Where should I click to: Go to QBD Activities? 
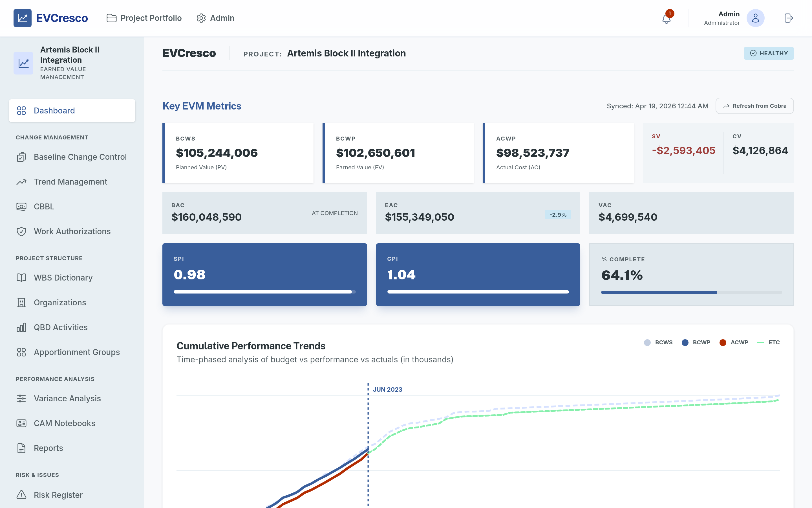pyautogui.click(x=72, y=327)
